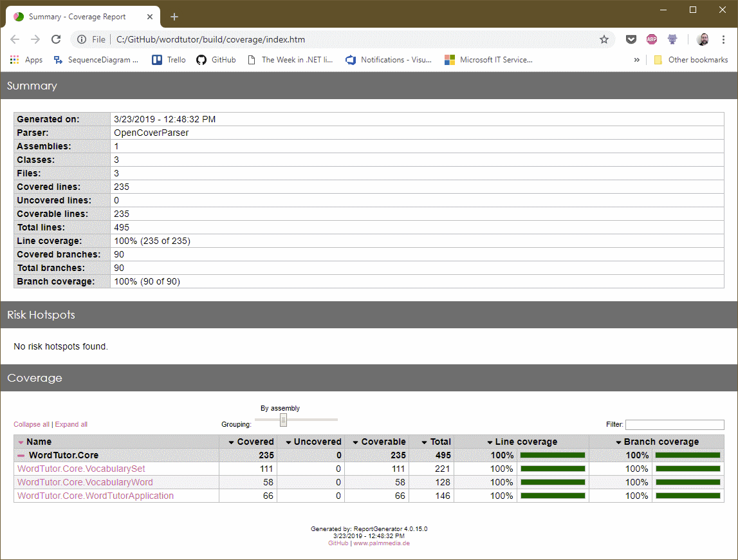Click in the Filter text box
Screen dimensions: 738x560
click(674, 424)
